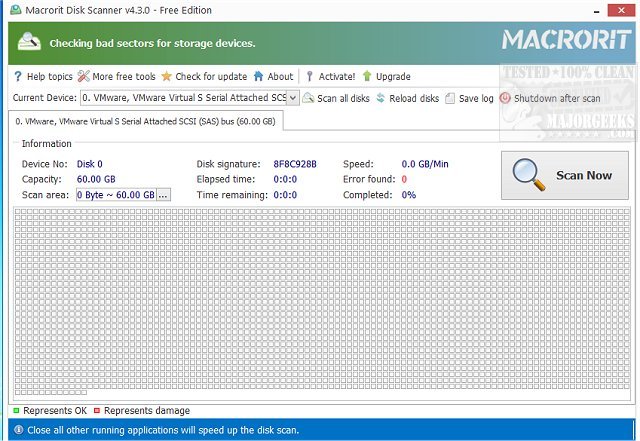Click the Current Device combo box text

click(x=184, y=98)
